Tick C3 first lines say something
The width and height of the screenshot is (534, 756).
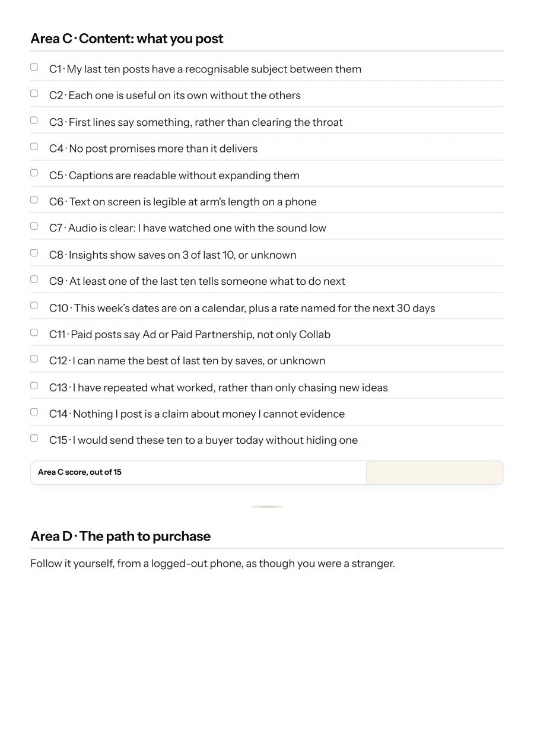[34, 120]
